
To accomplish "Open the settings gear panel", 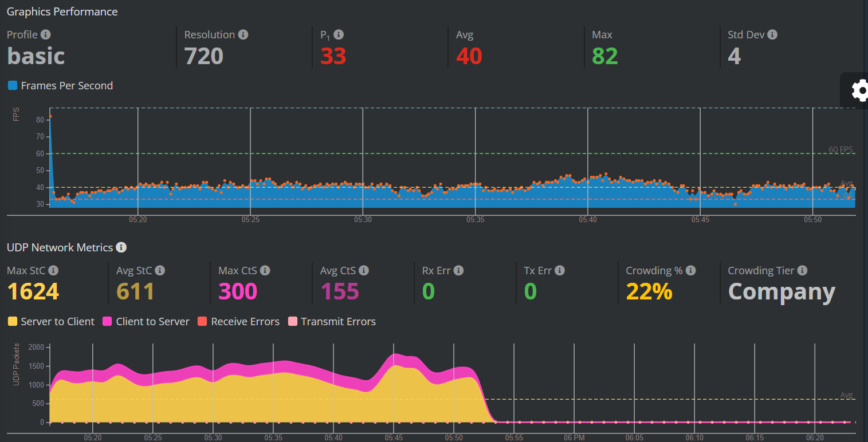I will (859, 90).
